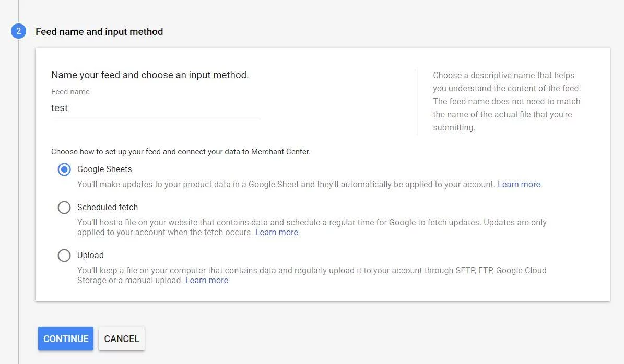Screen dimensions: 624x364
Task: Click the "Scheduled fetch" option label
Action: [108, 207]
